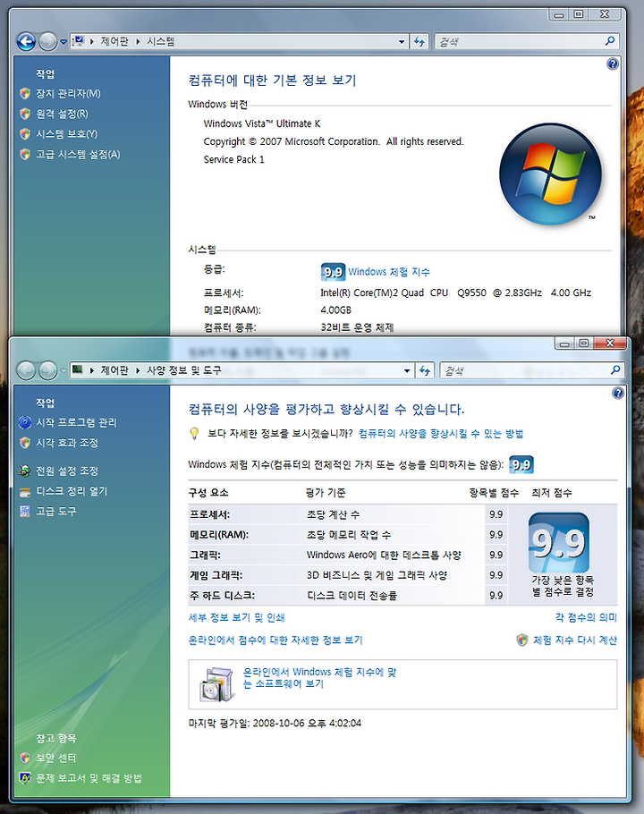Select 주 하드 디스크 row

[x=348, y=596]
